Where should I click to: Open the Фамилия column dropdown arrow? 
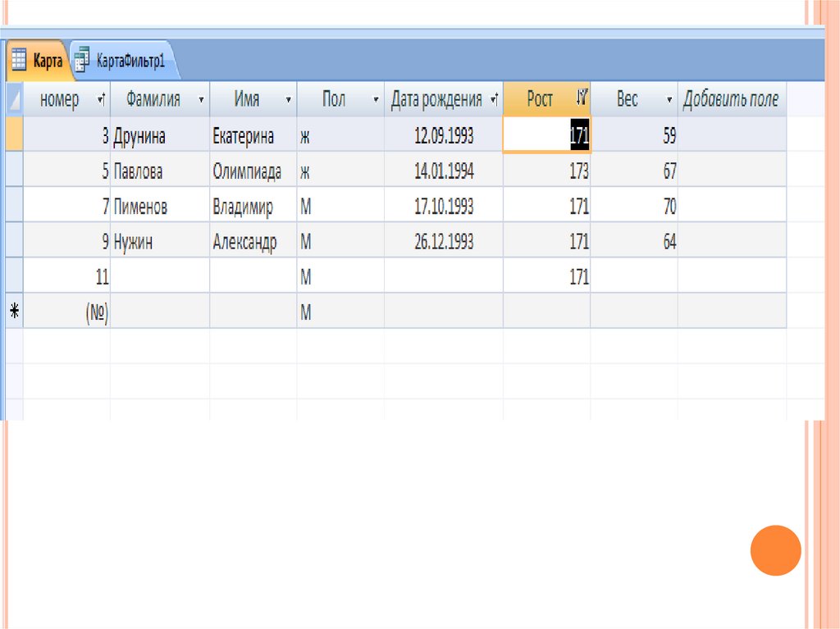pyautogui.click(x=200, y=100)
